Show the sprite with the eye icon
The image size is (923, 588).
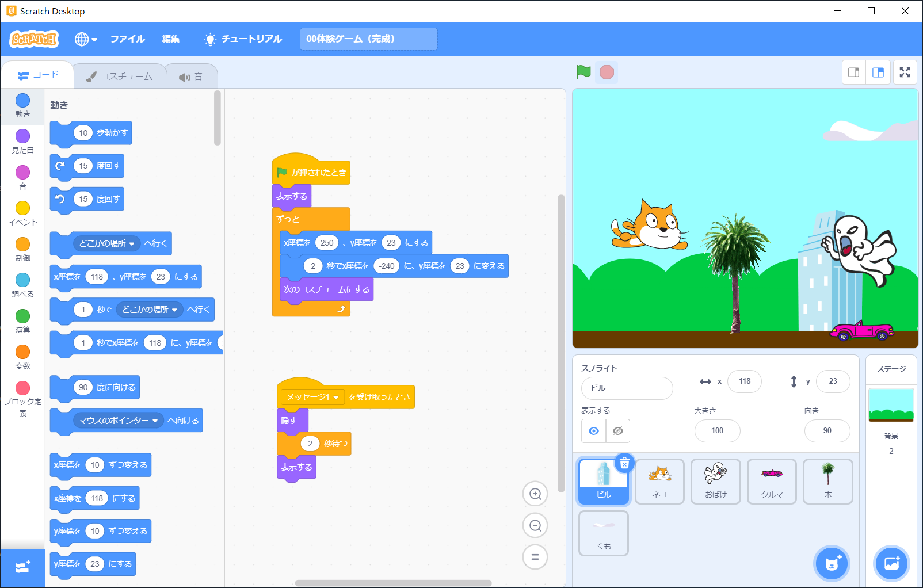(594, 431)
